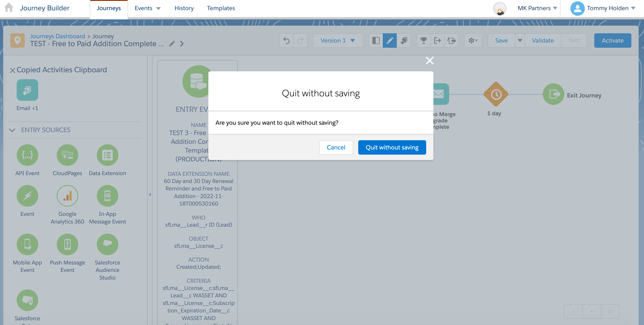Select Push Message Event entry source
This screenshot has height=325, width=644.
click(x=67, y=253)
